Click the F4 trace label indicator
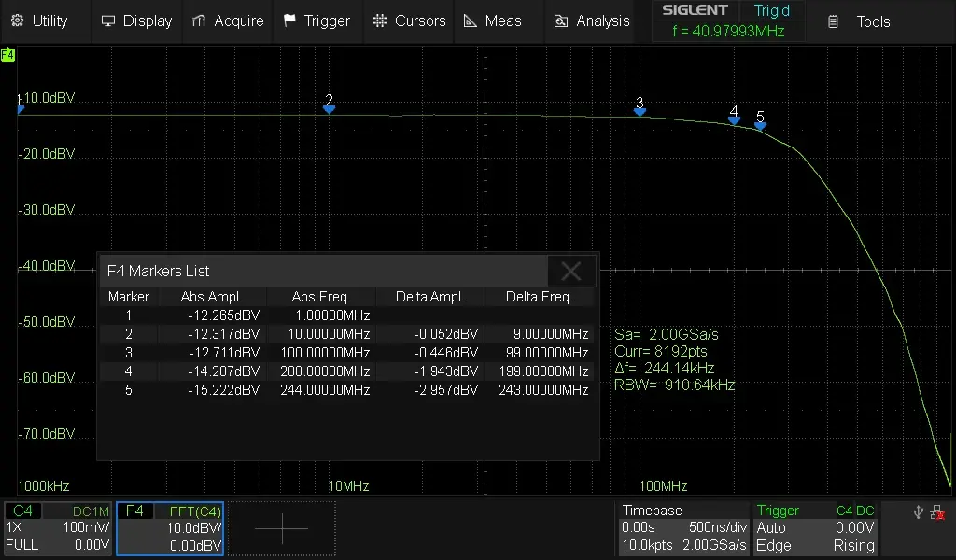 point(7,55)
